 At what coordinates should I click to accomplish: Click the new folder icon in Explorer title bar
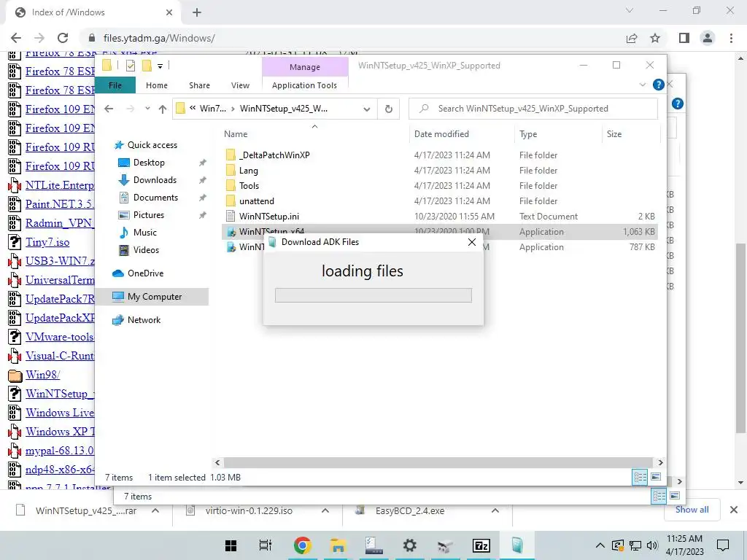(147, 66)
